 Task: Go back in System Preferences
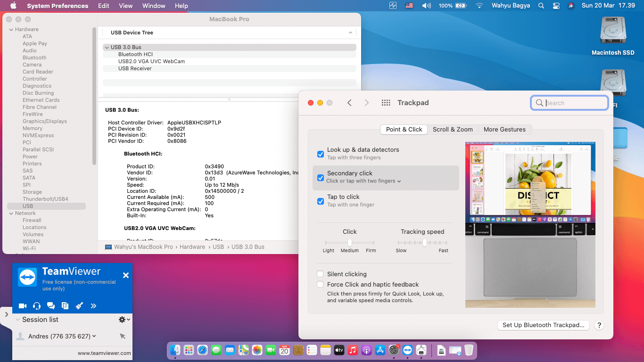coord(349,103)
